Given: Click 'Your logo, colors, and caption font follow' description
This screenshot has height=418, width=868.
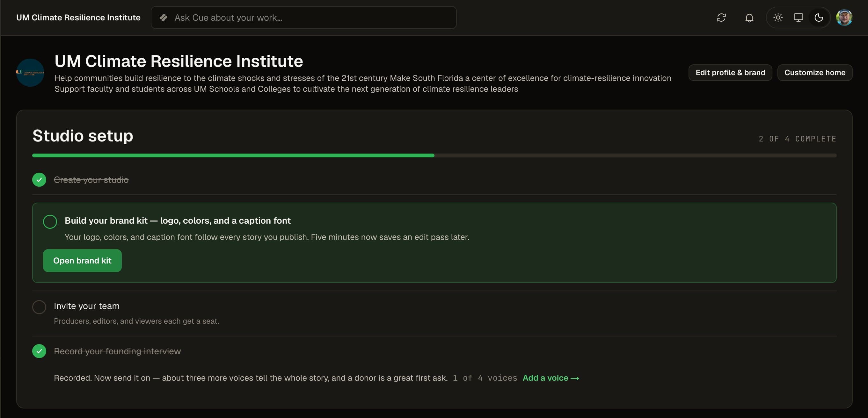Looking at the screenshot, I should pyautogui.click(x=266, y=237).
